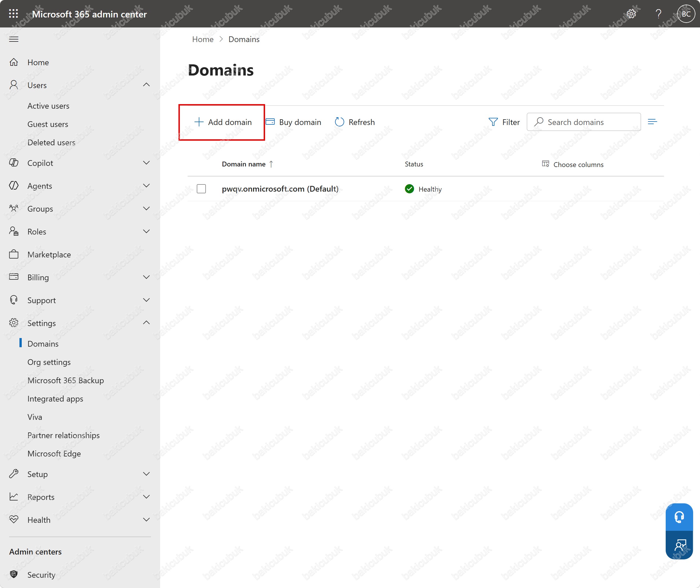Open the app launcher waffle icon
Viewport: 700px width, 588px height.
click(13, 14)
